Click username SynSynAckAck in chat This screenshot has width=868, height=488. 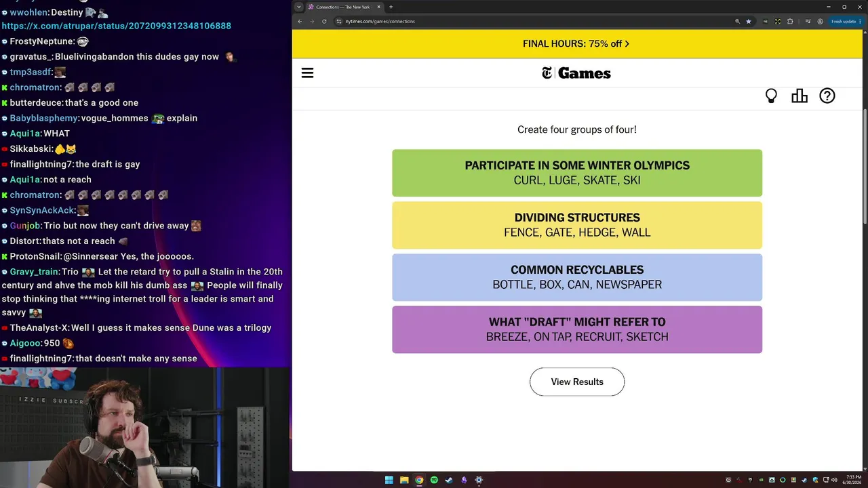41,210
